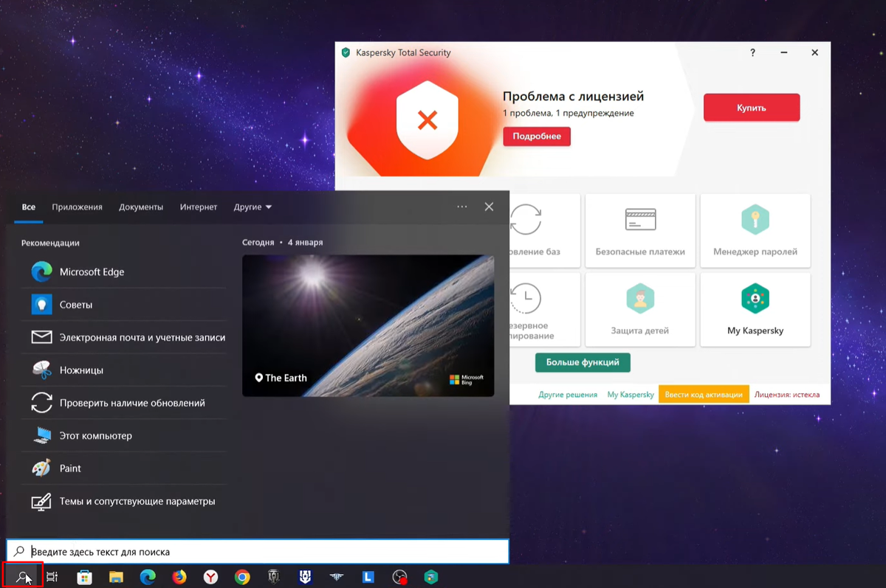Open Другие решения link
Image resolution: width=886 pixels, height=588 pixels.
[568, 395]
